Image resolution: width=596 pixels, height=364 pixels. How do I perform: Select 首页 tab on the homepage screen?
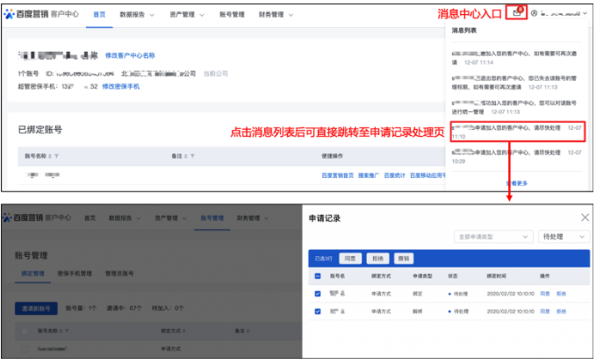[x=99, y=15]
